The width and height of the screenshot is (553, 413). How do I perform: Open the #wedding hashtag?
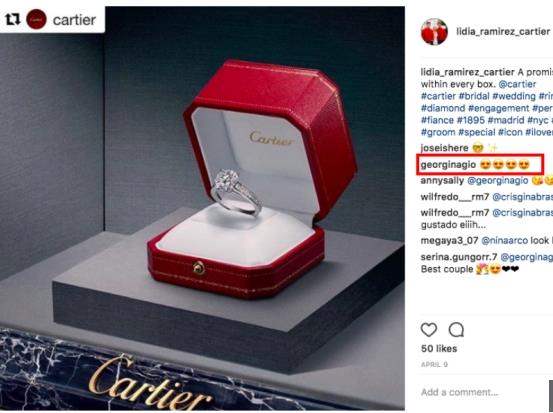pos(514,96)
